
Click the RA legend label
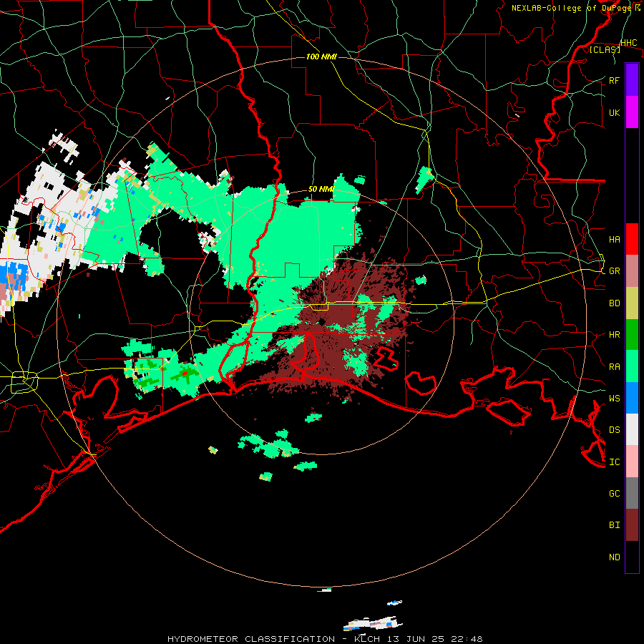pyautogui.click(x=614, y=366)
